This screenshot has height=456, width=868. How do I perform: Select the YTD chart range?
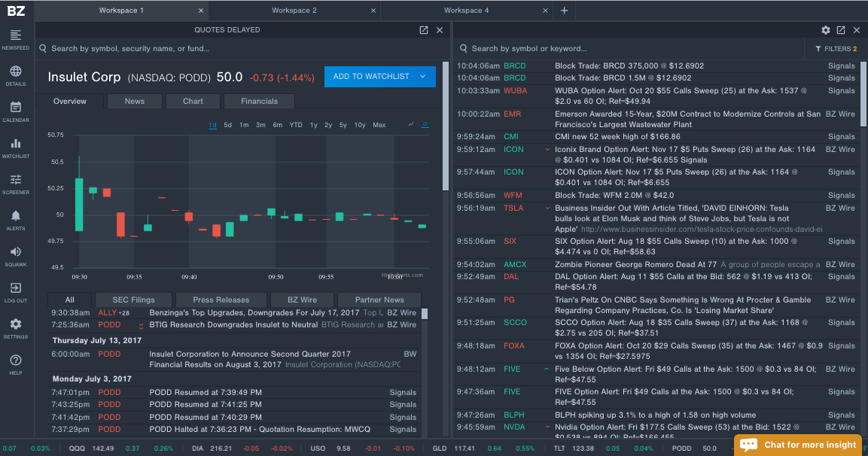click(x=296, y=125)
